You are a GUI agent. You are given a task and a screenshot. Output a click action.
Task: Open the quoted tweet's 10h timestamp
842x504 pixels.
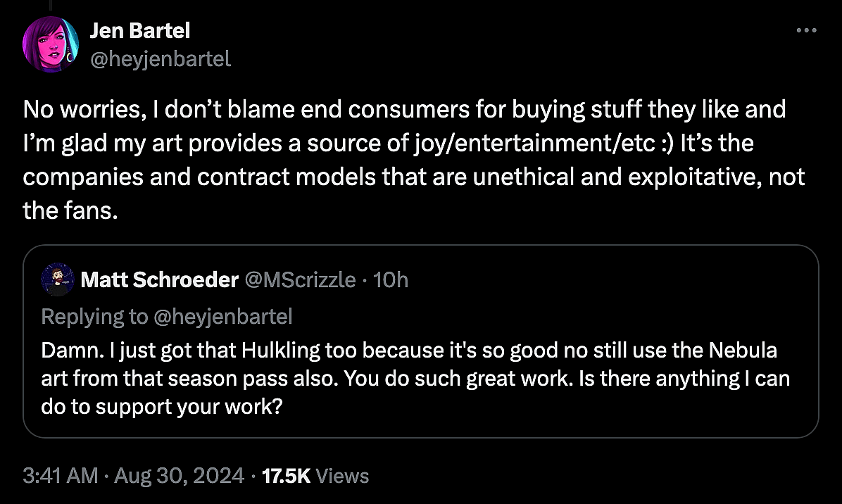[391, 280]
